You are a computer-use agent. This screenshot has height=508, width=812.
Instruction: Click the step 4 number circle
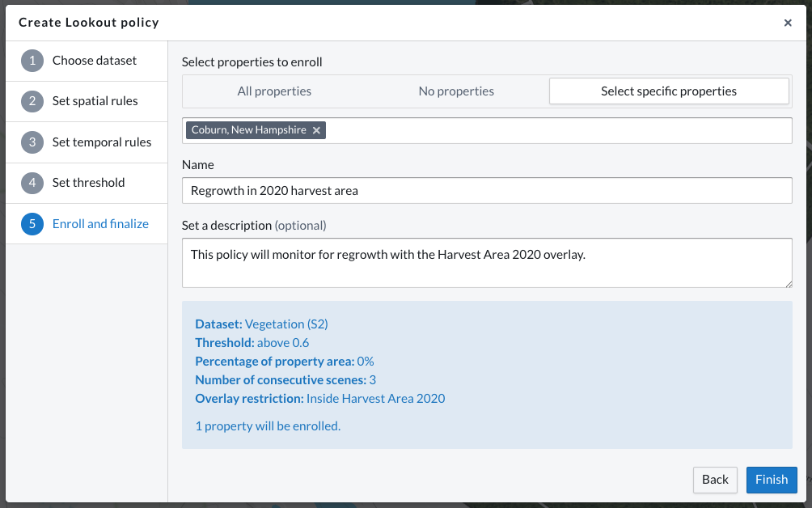(32, 183)
